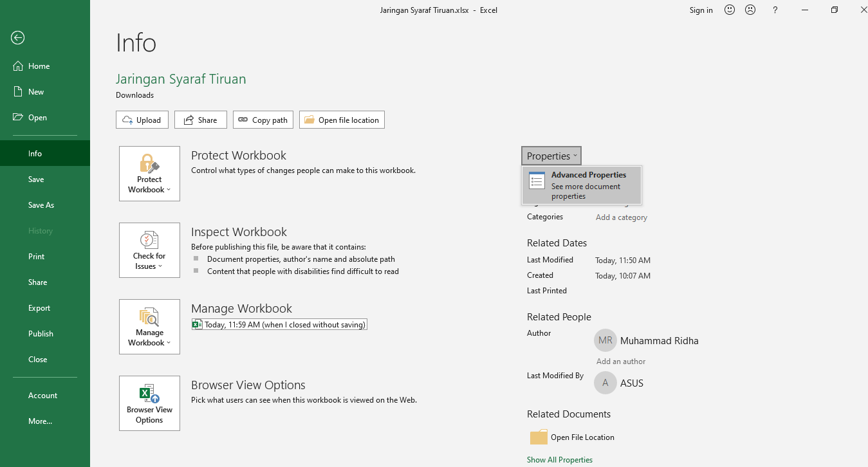Screen dimensions: 868x467
Task: Click Show All Properties link
Action: [559, 459]
